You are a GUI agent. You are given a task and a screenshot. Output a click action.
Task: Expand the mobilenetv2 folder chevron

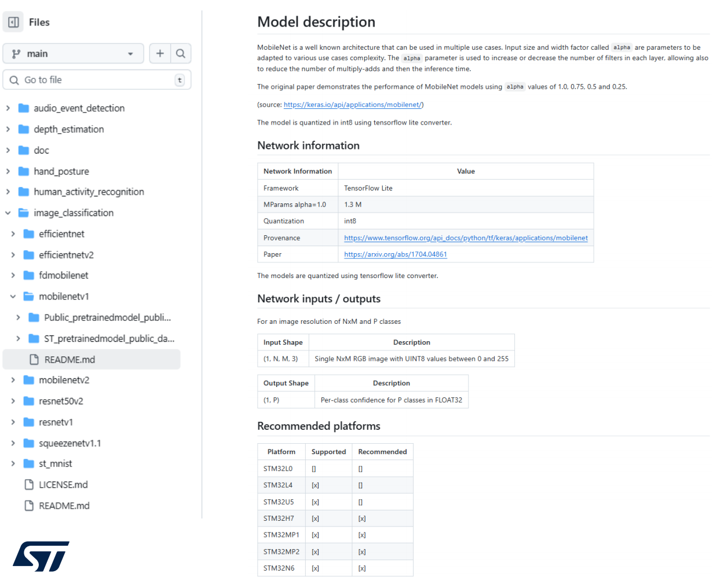[13, 380]
